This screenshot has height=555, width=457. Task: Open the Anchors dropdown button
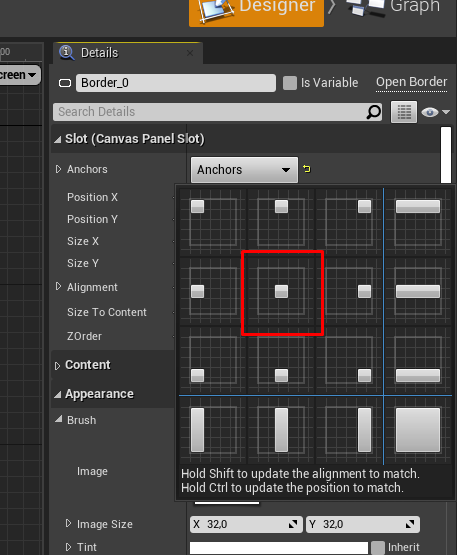pyautogui.click(x=244, y=170)
